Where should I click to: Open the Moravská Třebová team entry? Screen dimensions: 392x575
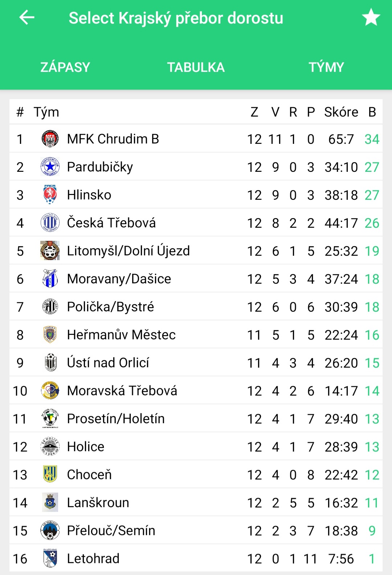(196, 390)
